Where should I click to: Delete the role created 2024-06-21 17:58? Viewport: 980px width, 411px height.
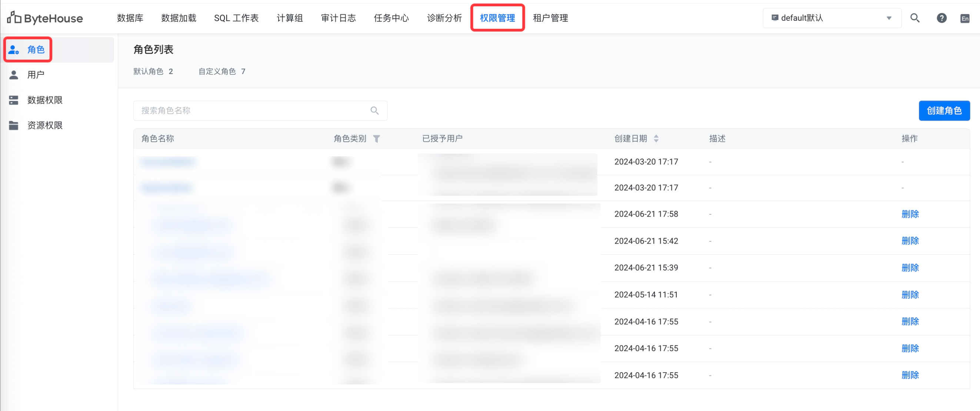pos(910,214)
